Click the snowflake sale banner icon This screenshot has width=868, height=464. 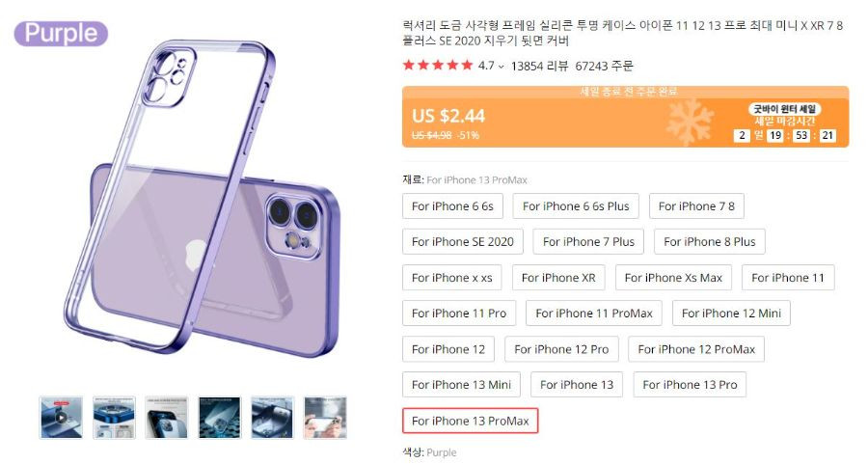click(x=690, y=122)
